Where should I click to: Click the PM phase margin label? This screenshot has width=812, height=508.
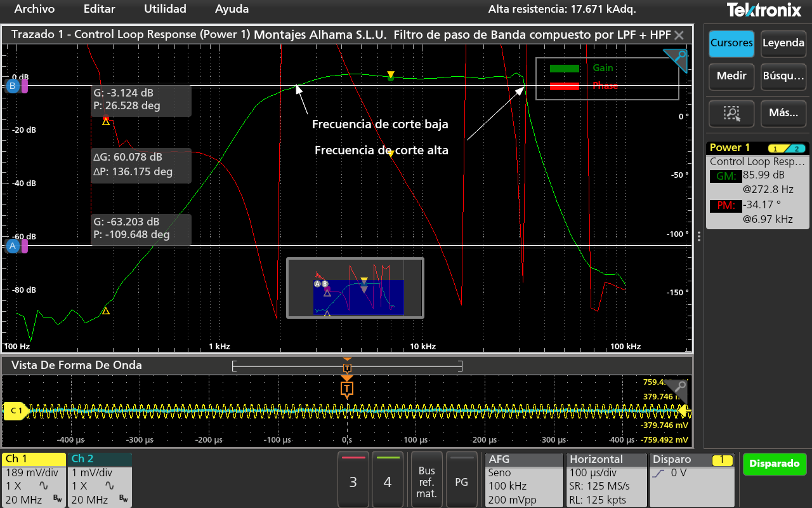[725, 206]
